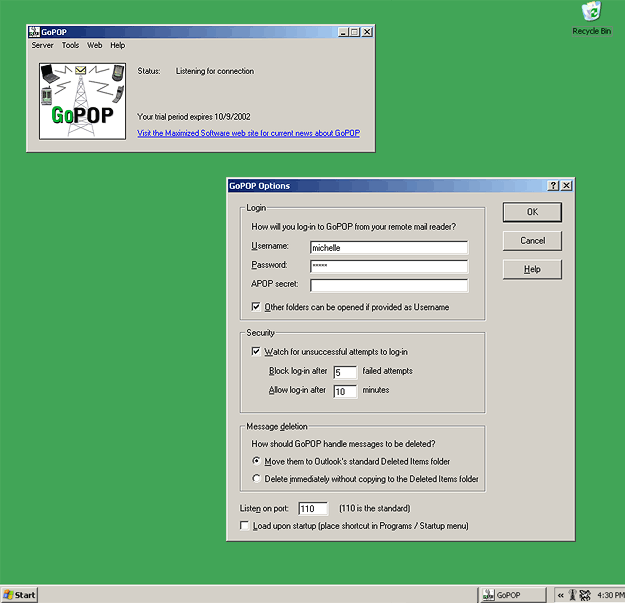
Task: Click the taskbar clock showing 4:30 PM
Action: click(610, 595)
